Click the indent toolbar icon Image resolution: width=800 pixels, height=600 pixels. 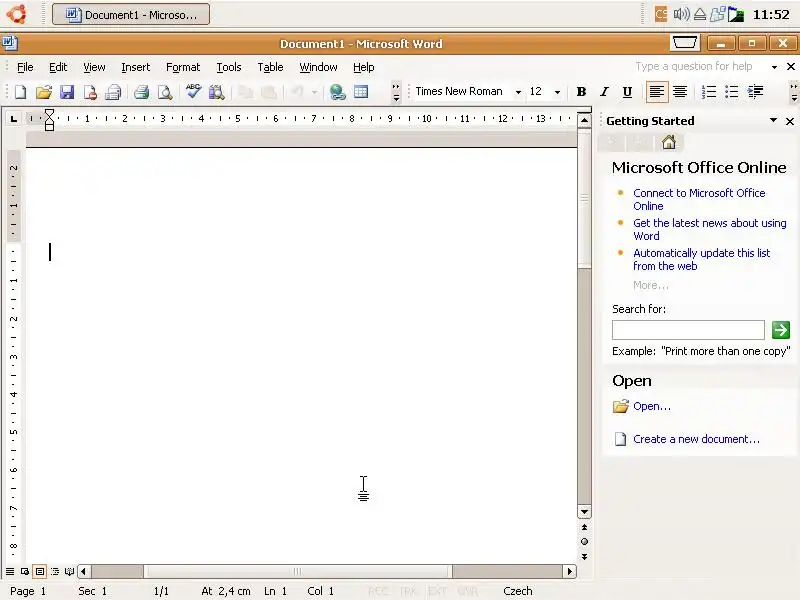[x=755, y=92]
